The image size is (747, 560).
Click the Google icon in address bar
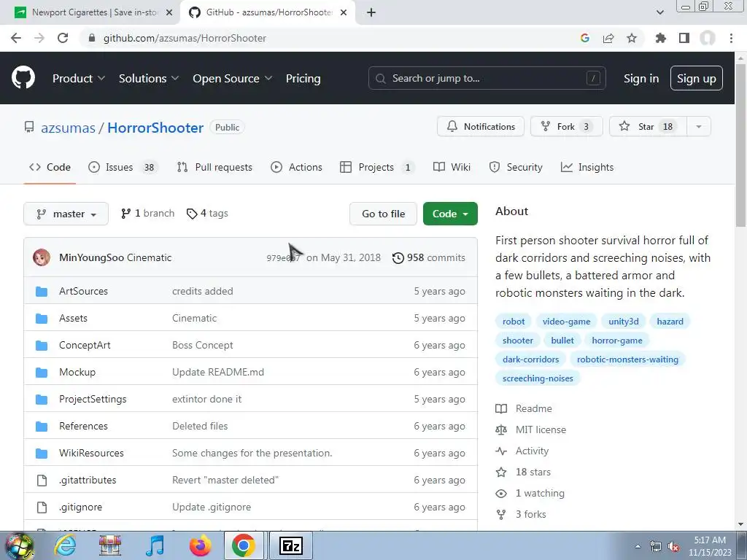(584, 38)
